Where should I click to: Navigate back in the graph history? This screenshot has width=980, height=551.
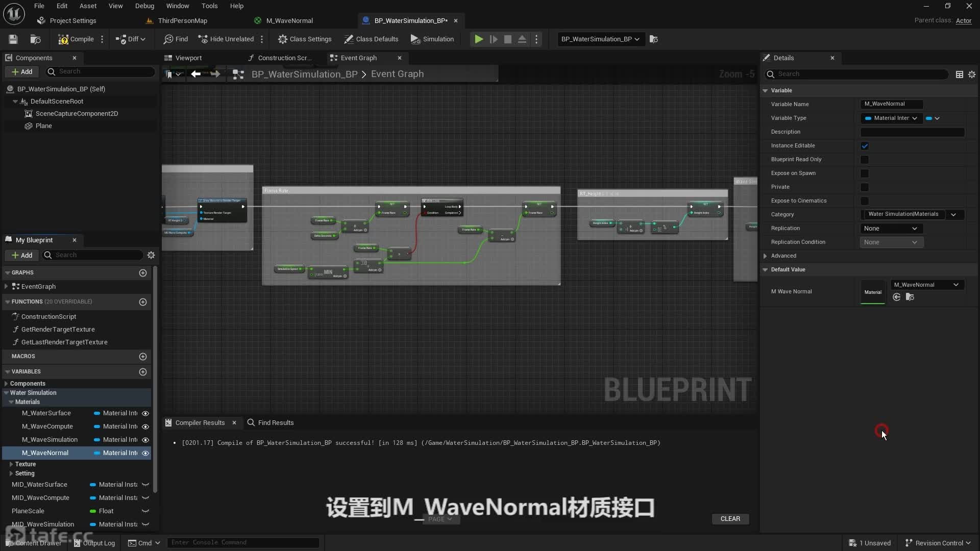click(195, 74)
